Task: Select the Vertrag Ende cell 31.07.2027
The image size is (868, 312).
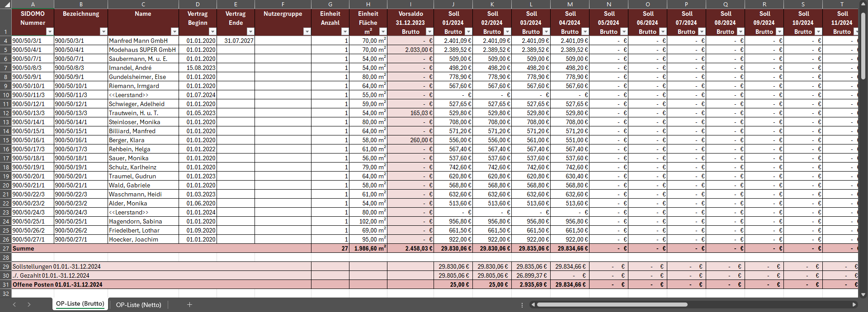Action: click(236, 41)
